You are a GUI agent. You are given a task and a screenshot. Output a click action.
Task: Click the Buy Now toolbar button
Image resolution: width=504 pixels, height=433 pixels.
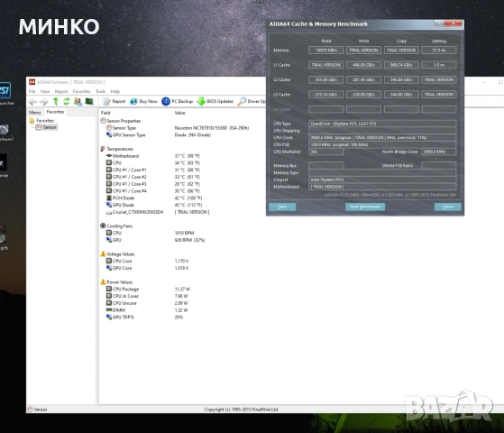click(143, 101)
